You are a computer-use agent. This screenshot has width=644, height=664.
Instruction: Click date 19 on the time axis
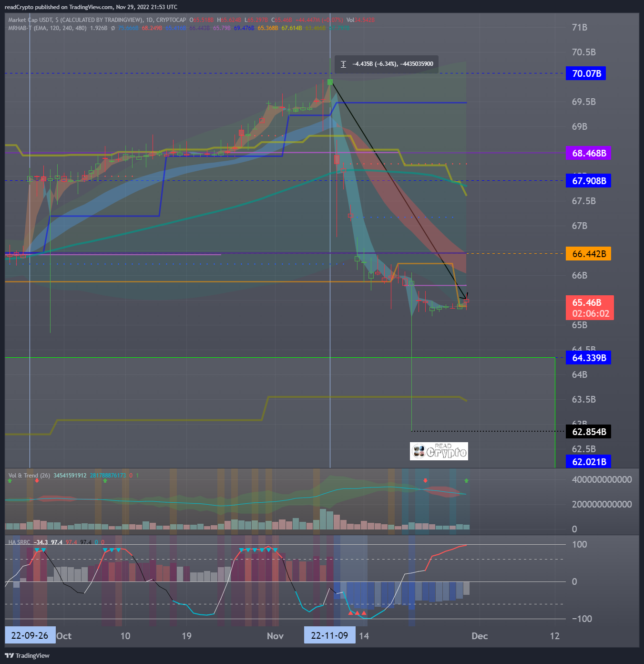click(x=186, y=636)
